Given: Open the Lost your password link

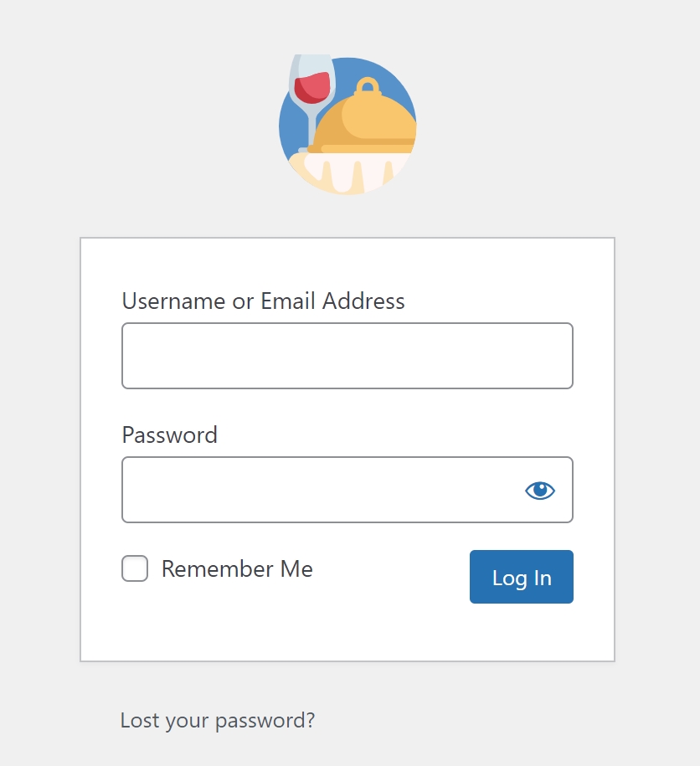Looking at the screenshot, I should (x=218, y=721).
